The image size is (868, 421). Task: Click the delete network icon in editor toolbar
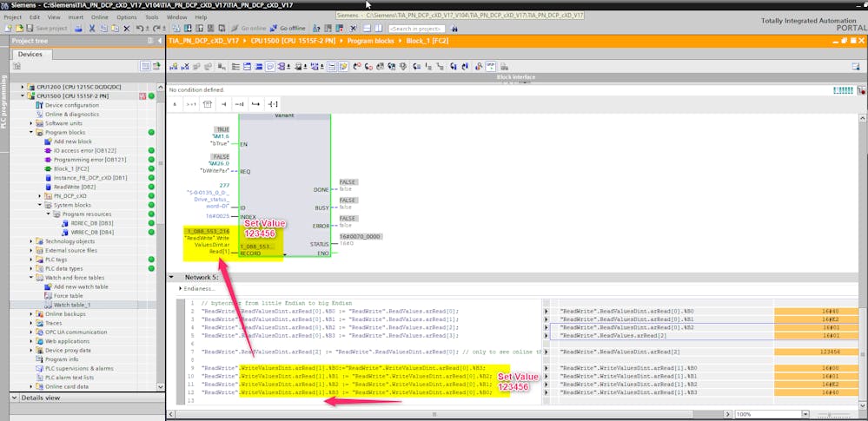185,66
